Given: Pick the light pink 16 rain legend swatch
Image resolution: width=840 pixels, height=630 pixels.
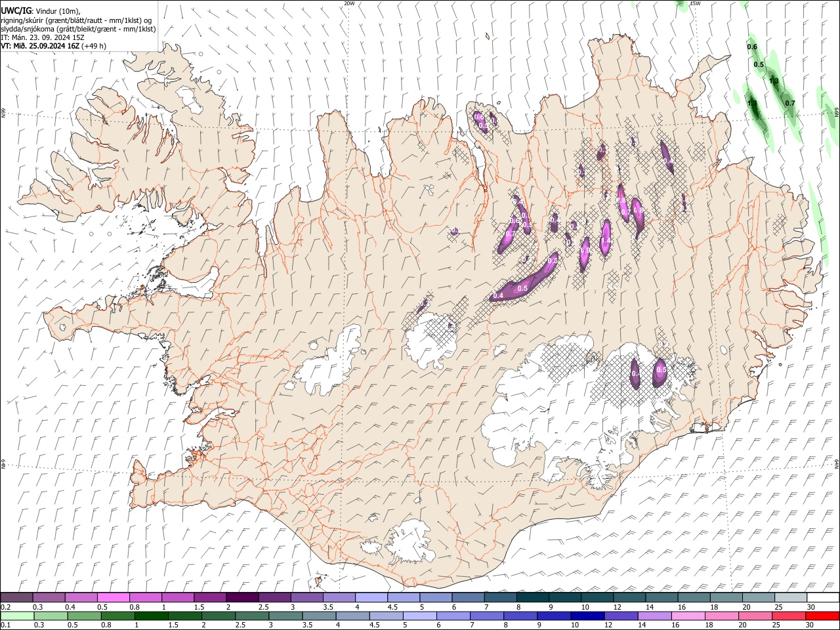Looking at the screenshot, I should (x=688, y=616).
